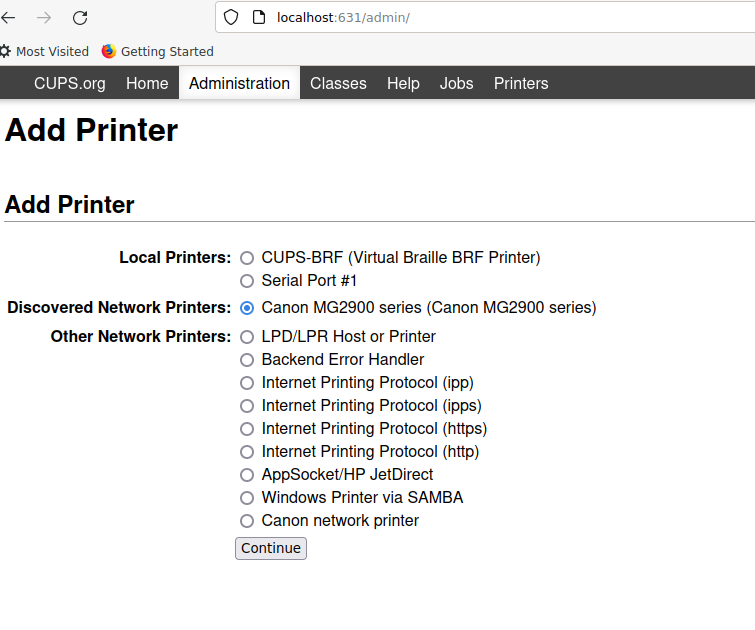Click the Other Network Printers label
The image size is (755, 630).
point(141,336)
